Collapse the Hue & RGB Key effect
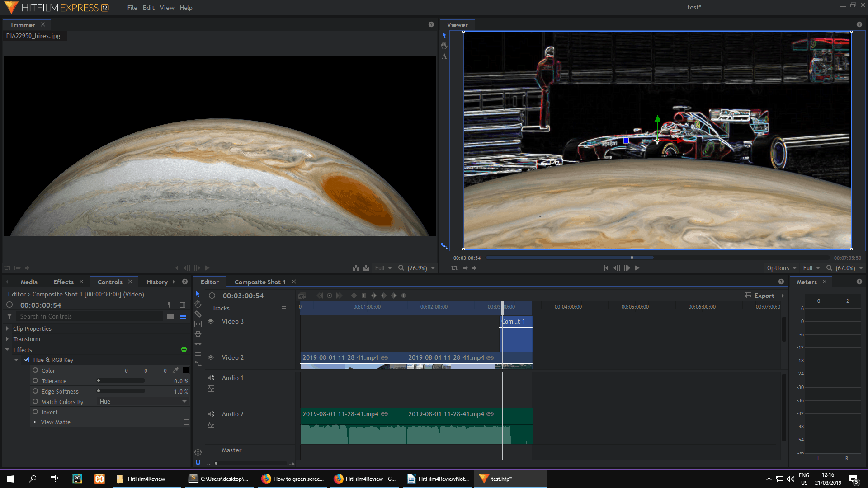This screenshot has height=488, width=868. [16, 360]
